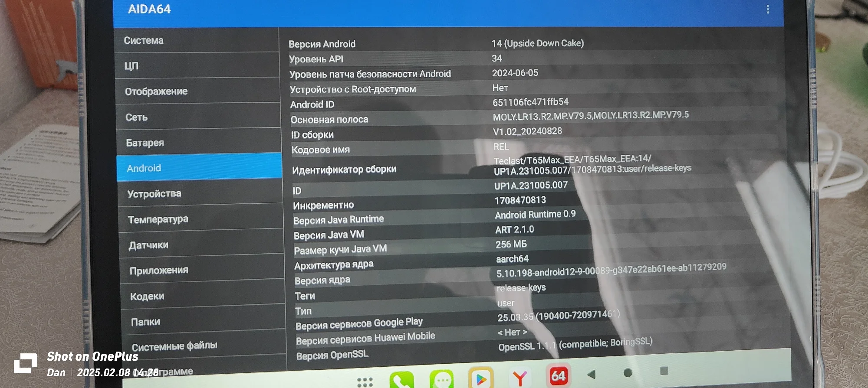Open the Yandex browser app
This screenshot has width=868, height=388.
pyautogui.click(x=520, y=378)
